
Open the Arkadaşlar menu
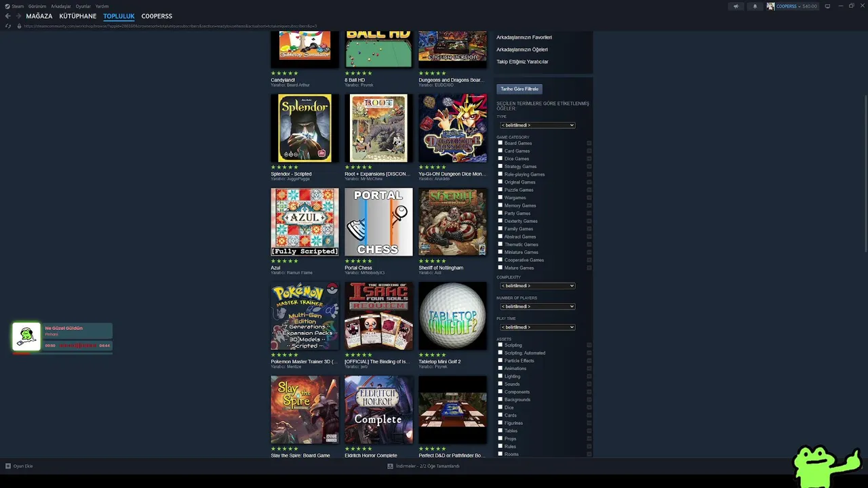(61, 6)
